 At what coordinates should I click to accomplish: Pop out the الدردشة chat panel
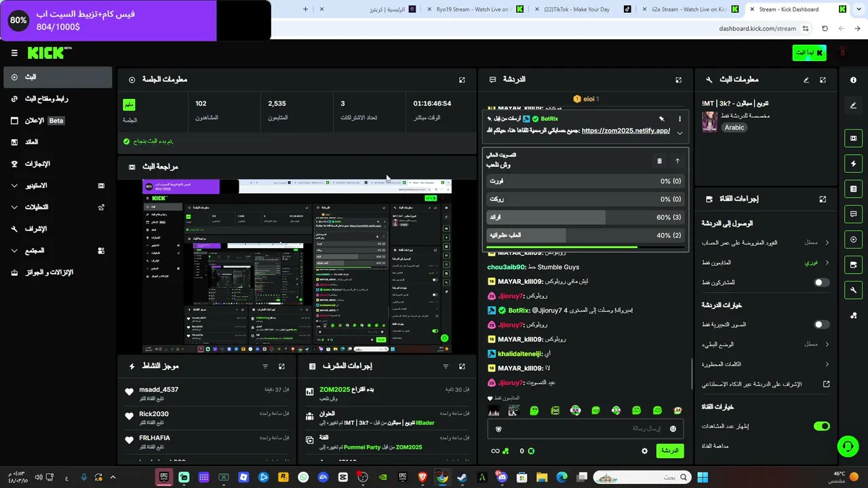678,80
